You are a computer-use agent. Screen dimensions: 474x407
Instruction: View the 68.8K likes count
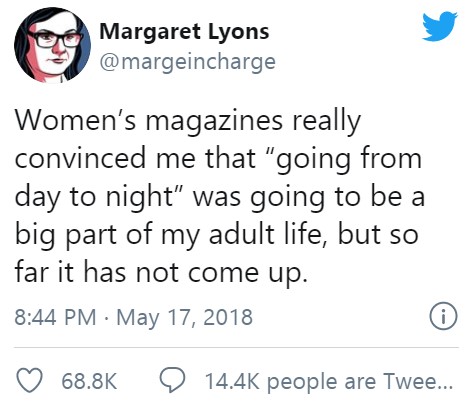point(89,381)
